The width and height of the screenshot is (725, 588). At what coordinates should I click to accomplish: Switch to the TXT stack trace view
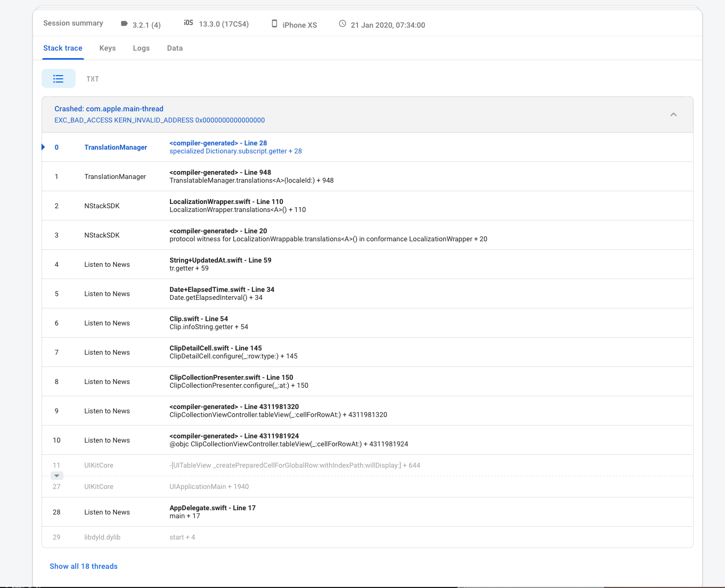click(92, 78)
